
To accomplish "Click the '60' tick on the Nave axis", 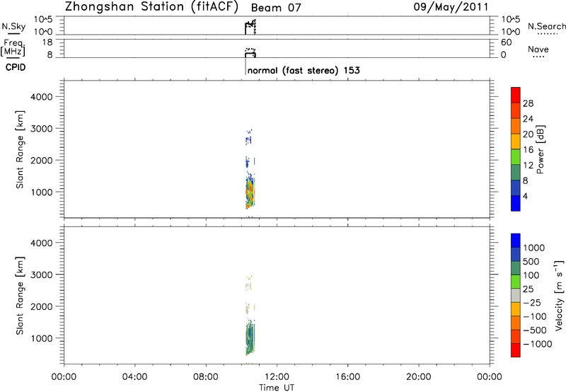I will click(x=506, y=42).
